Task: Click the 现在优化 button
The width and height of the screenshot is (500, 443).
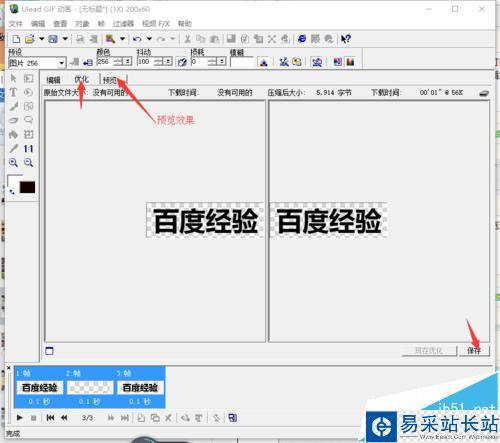Action: [x=429, y=351]
